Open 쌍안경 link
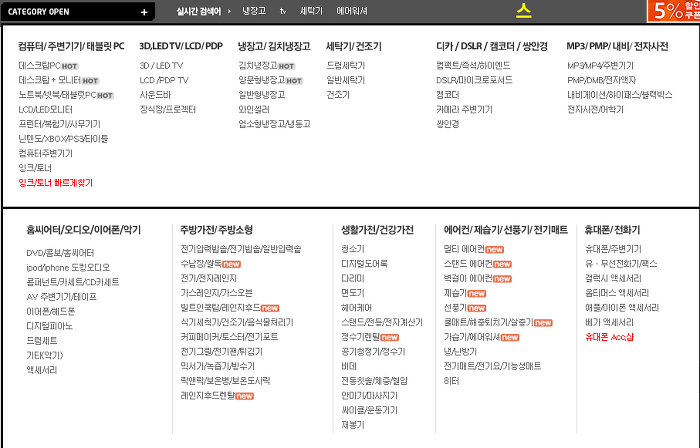Screen dimensions: 700x448 click(x=448, y=124)
